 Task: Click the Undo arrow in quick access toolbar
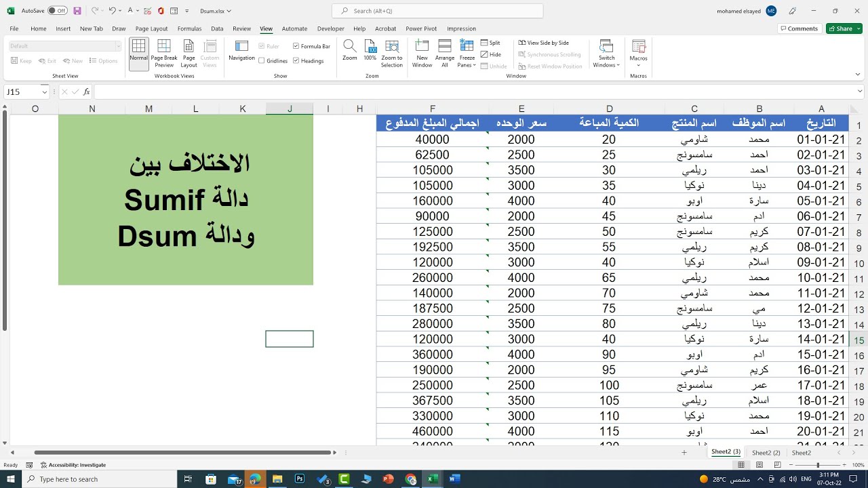pyautogui.click(x=112, y=11)
